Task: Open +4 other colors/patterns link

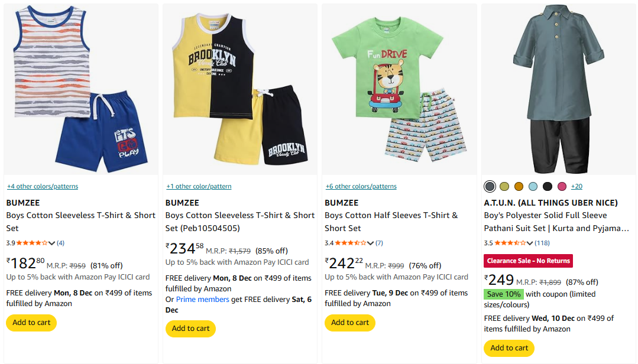Action: click(x=43, y=187)
